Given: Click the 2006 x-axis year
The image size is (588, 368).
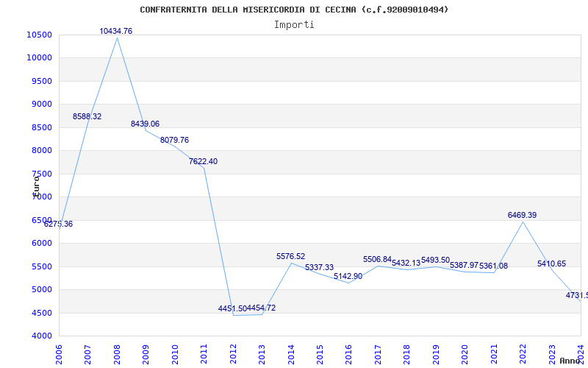Looking at the screenshot, I should [x=59, y=355].
